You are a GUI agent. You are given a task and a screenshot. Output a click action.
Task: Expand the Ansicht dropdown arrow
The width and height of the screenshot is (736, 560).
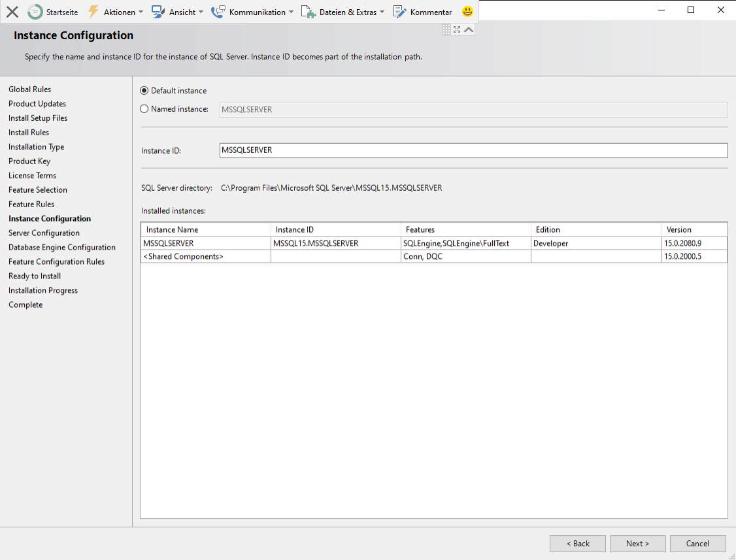201,12
